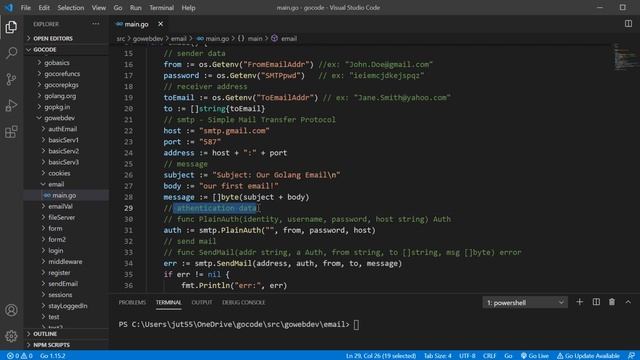
Task: Open the Terminal menu
Action: 161,8
